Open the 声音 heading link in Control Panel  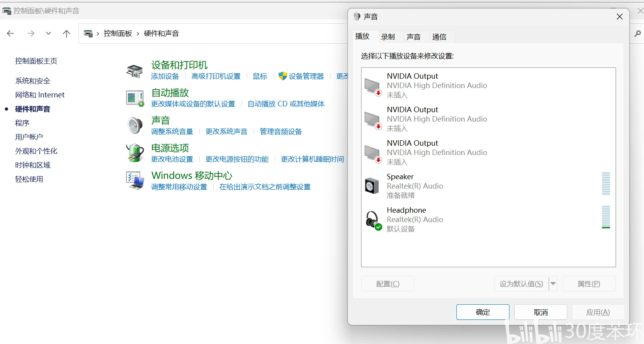161,120
